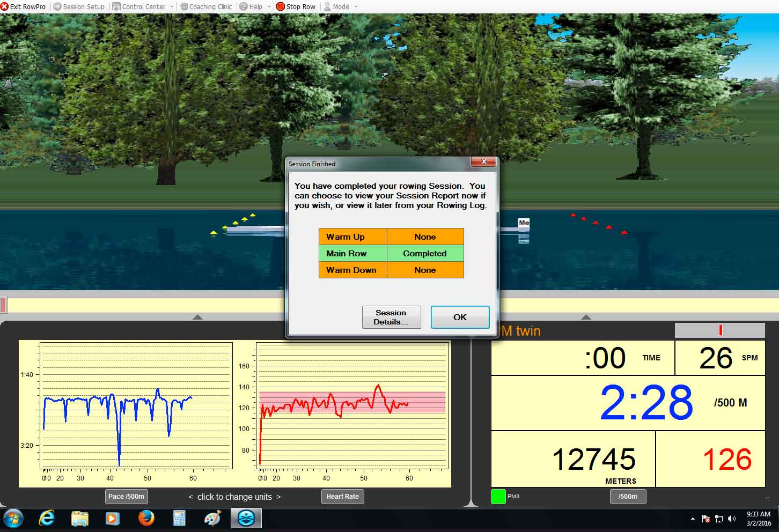Image resolution: width=779 pixels, height=532 pixels.
Task: Collapse the left panel using the up arrow
Action: coord(197,317)
